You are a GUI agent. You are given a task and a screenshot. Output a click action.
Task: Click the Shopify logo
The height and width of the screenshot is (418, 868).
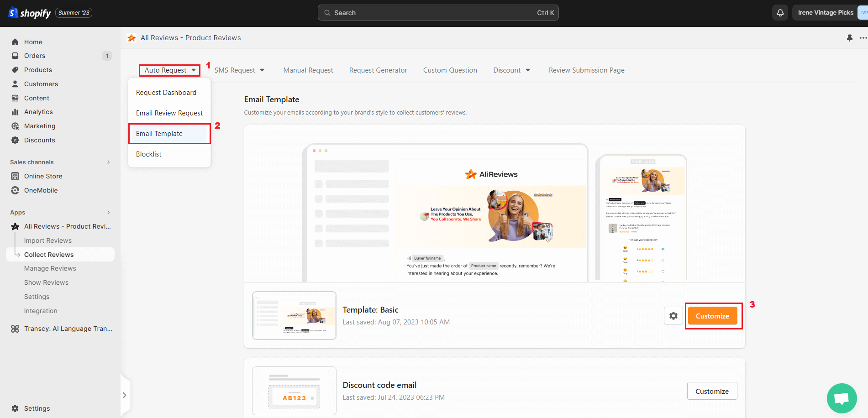pyautogui.click(x=30, y=13)
